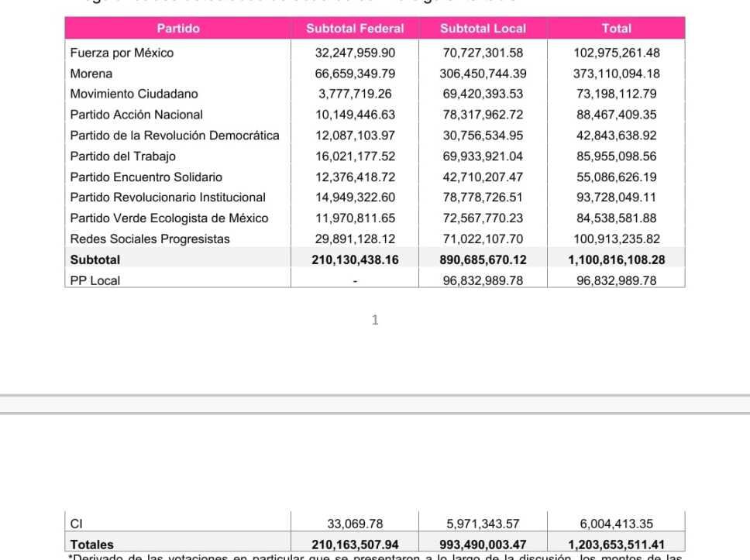Select the 'Movimiento Ciudadano' row label
The image size is (750, 560).
pyautogui.click(x=134, y=94)
